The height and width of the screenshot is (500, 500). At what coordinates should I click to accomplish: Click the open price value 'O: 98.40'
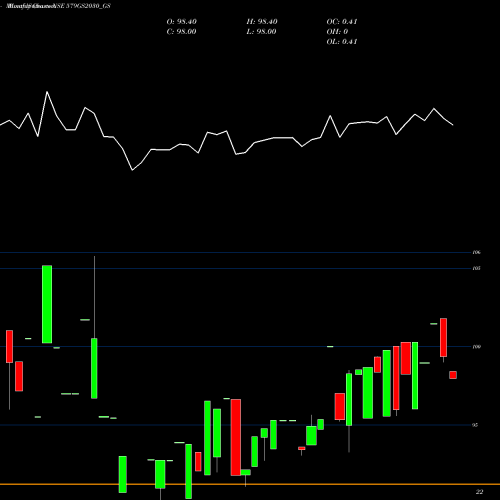tap(181, 22)
